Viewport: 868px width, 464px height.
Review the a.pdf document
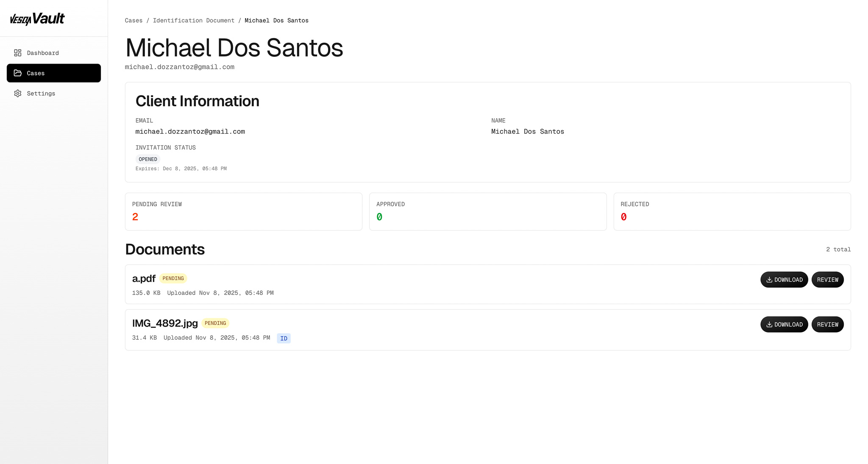[827, 280]
